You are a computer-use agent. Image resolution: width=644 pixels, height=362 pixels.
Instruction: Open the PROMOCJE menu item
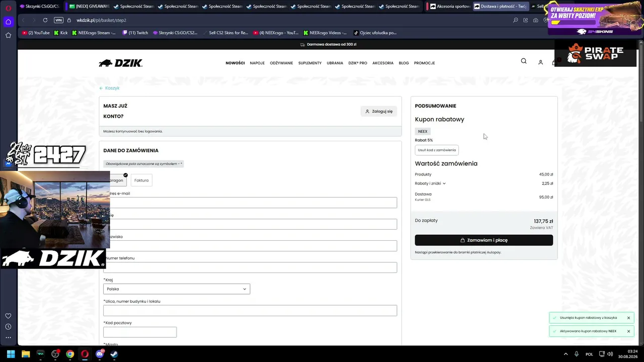coord(424,63)
